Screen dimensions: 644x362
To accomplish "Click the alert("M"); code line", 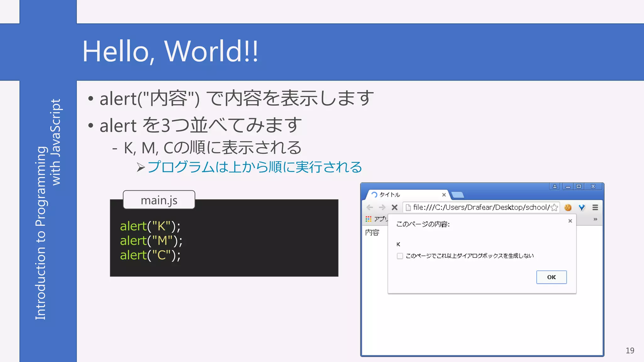I will [x=151, y=240].
